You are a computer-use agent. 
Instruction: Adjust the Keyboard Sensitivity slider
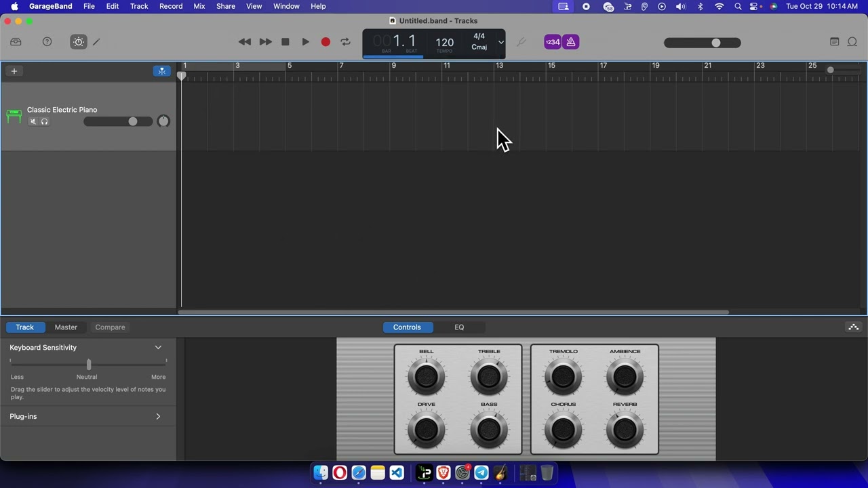coord(88,365)
